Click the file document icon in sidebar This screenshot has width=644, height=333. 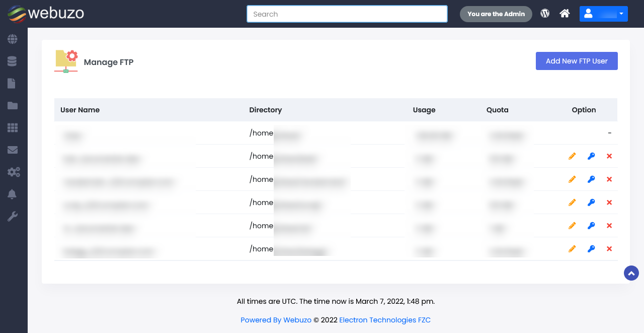tap(12, 84)
